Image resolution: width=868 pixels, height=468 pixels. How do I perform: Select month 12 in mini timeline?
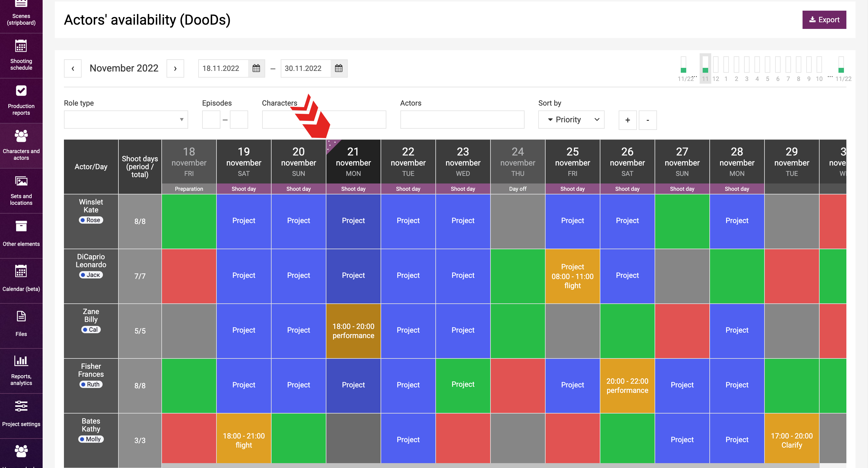(x=716, y=68)
